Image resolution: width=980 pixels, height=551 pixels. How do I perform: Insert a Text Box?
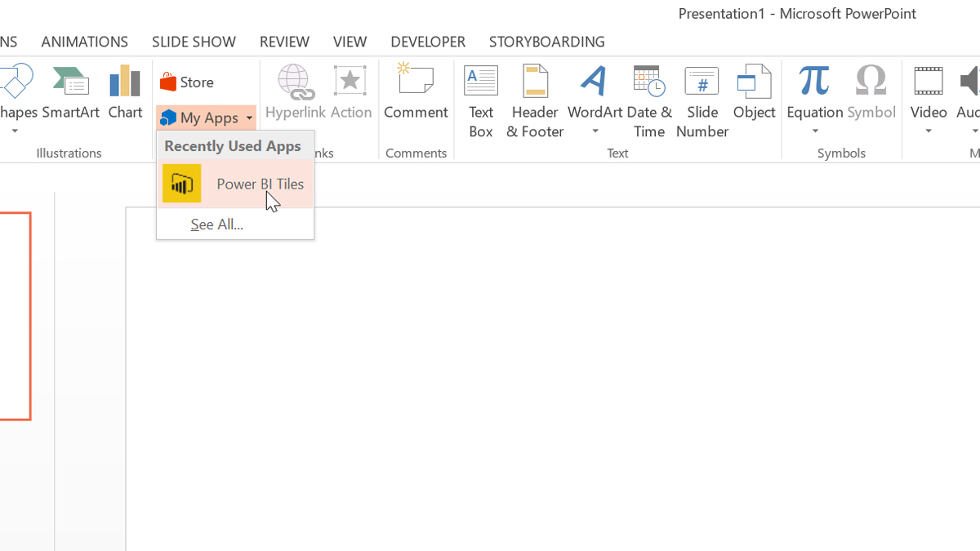[481, 101]
